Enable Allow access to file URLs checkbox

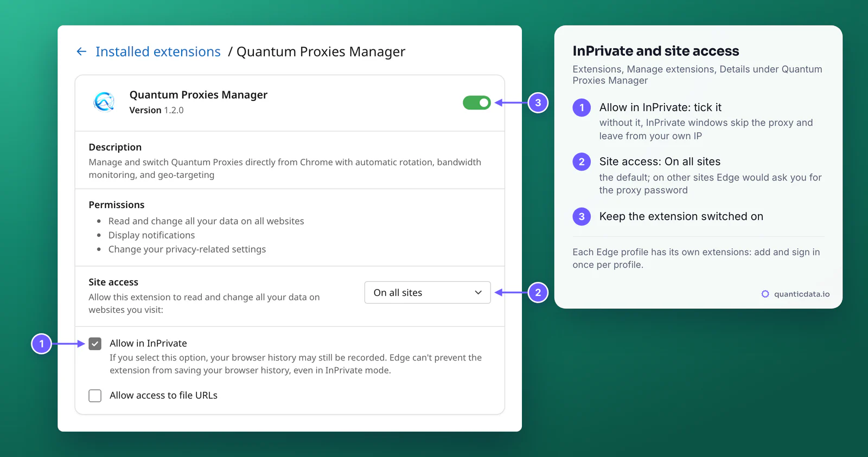click(95, 396)
